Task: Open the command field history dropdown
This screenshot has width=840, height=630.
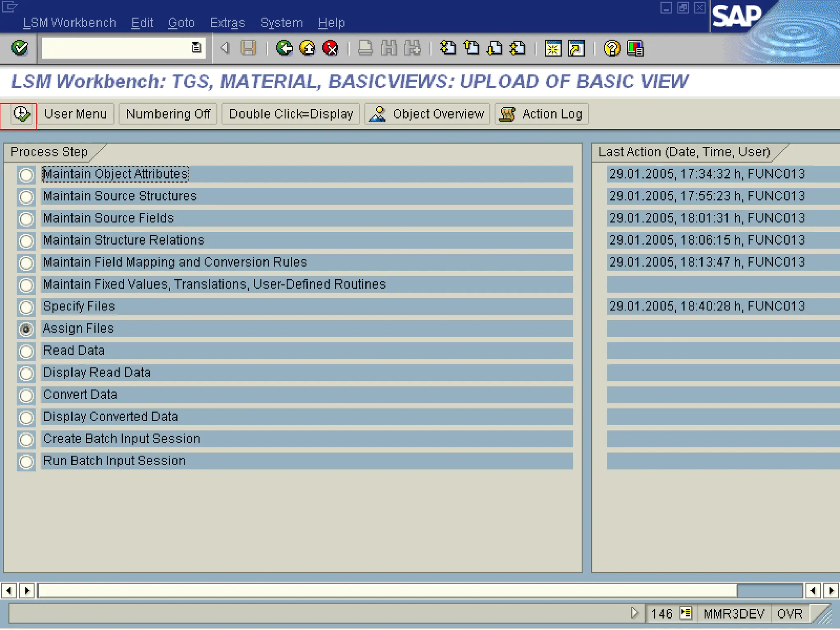Action: click(196, 48)
